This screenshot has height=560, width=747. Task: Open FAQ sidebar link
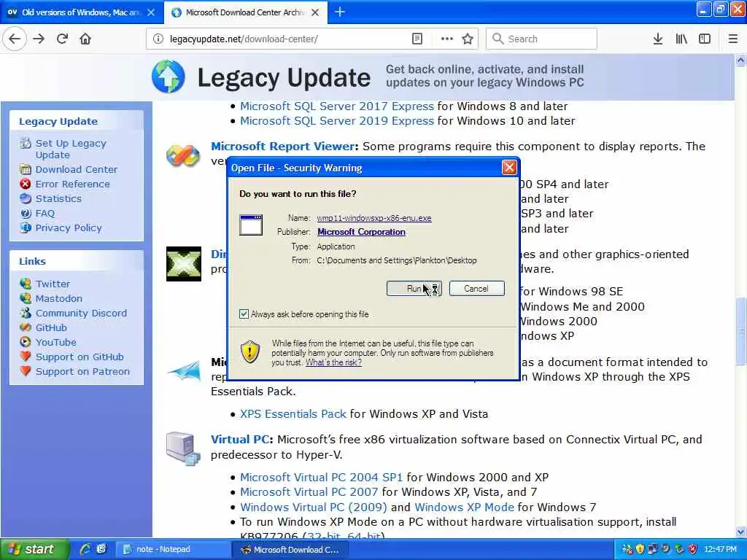pos(44,214)
